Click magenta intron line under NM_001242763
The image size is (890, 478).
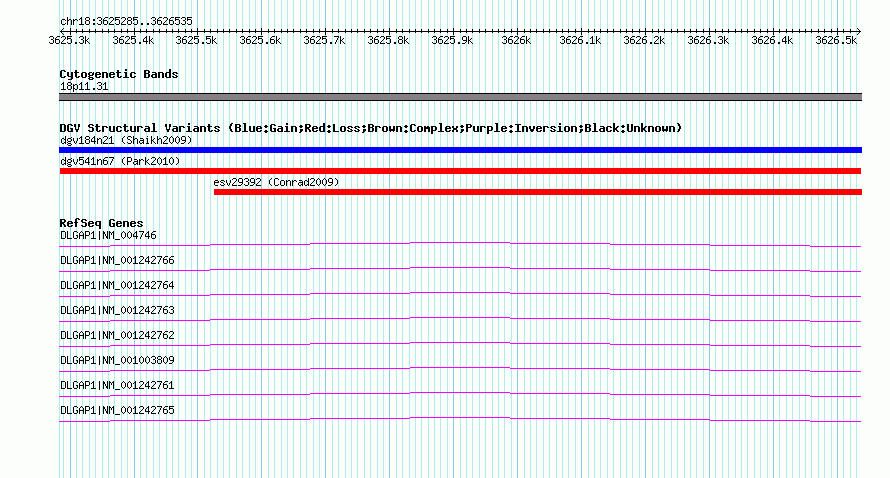pos(460,318)
